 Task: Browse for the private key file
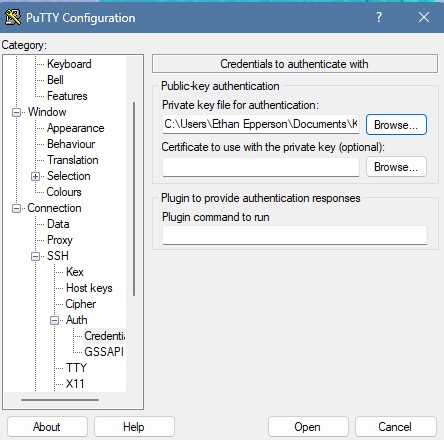click(396, 125)
